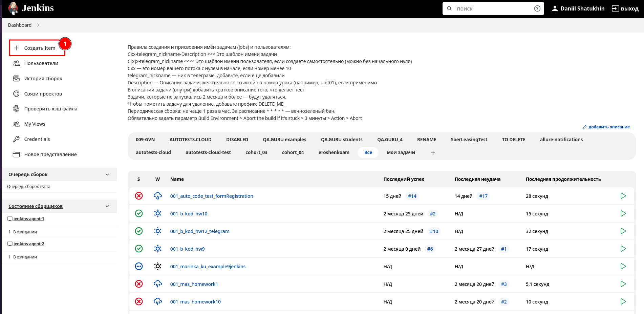This screenshot has width=644, height=314.
Task: Sort by Последний успех column header
Action: [404, 179]
